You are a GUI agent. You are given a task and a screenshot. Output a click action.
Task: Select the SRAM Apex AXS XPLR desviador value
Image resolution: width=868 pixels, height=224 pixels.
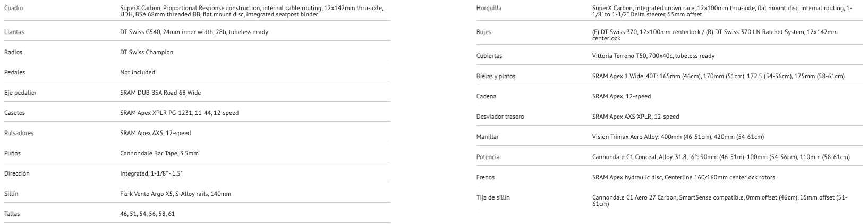635,117
